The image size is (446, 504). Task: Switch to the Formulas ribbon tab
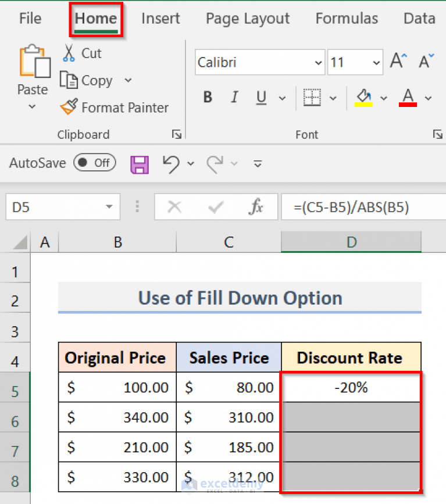pyautogui.click(x=347, y=18)
